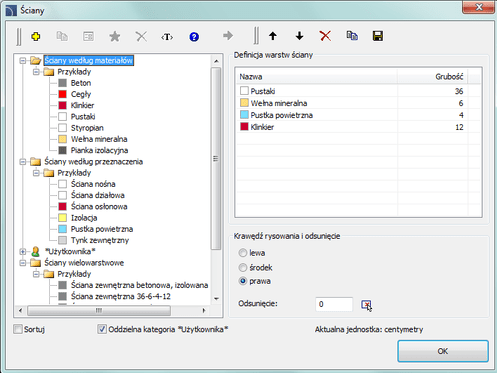Screen dimensions: 497x373
Task: Select Cegły tree item
Action: pyautogui.click(x=81, y=94)
